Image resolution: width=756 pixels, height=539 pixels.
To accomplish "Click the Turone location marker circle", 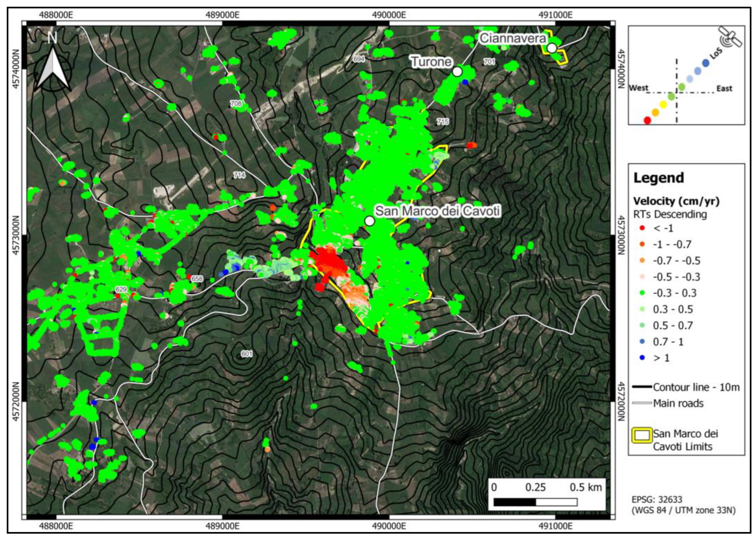I will tap(457, 71).
